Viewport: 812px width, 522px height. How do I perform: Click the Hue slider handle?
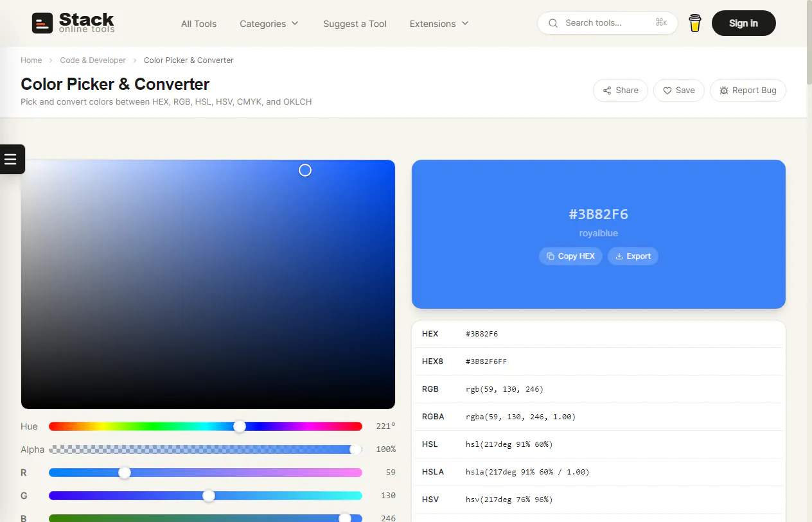point(240,426)
